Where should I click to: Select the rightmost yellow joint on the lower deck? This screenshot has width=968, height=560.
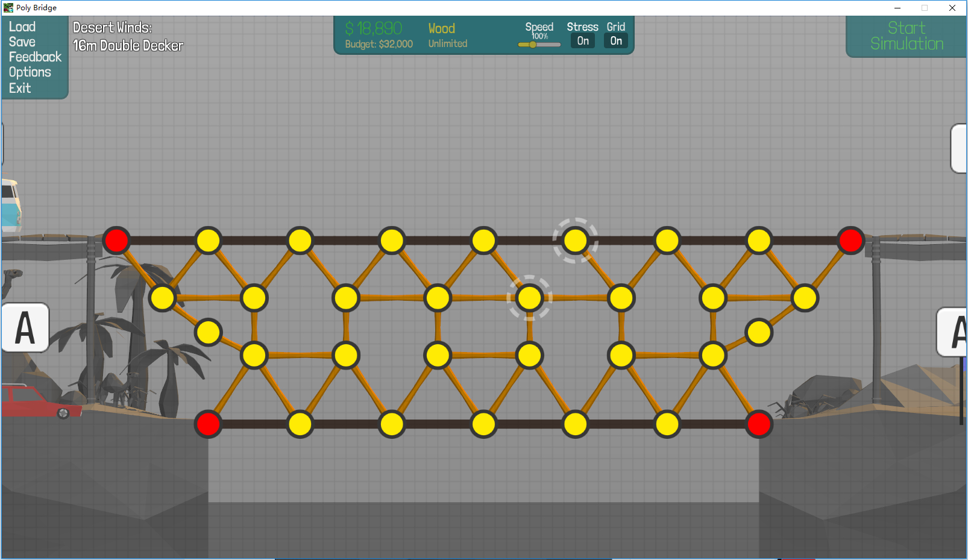[x=667, y=424]
